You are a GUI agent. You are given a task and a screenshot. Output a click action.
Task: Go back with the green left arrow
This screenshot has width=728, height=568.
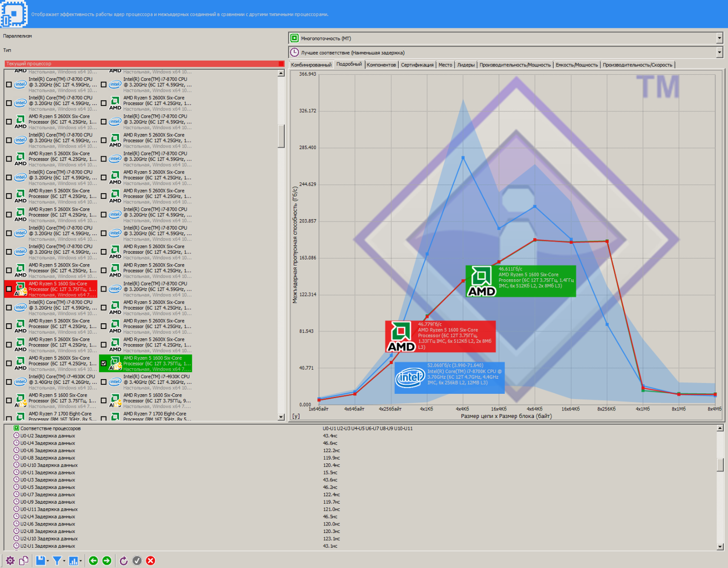click(93, 561)
